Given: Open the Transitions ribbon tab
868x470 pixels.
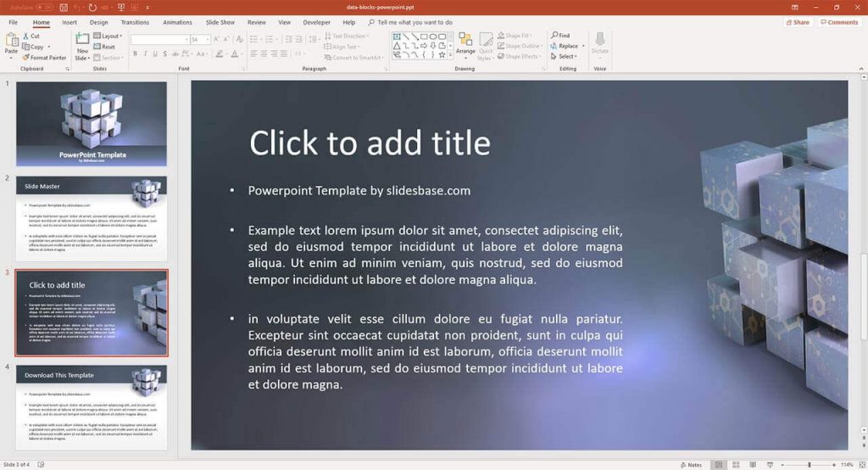Looking at the screenshot, I should point(135,22).
